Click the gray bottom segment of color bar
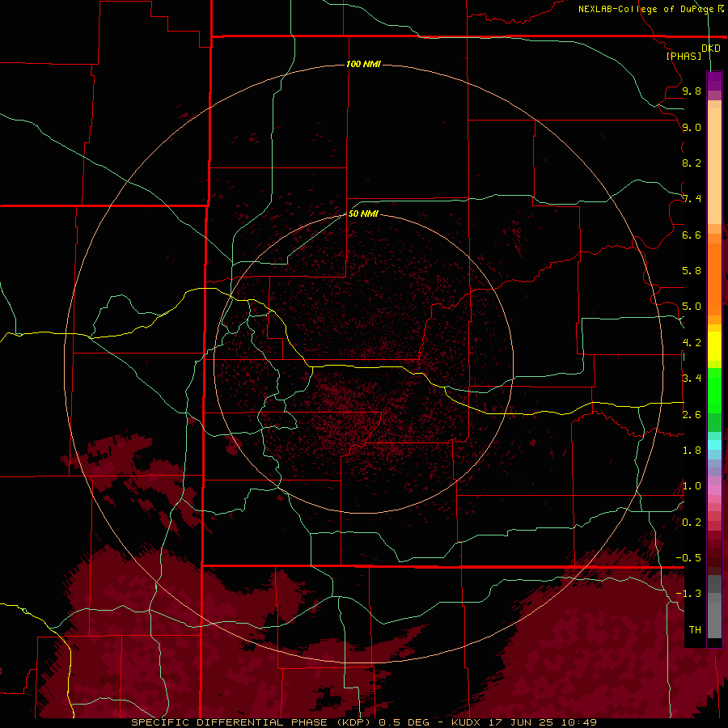The image size is (728, 728). click(x=714, y=614)
